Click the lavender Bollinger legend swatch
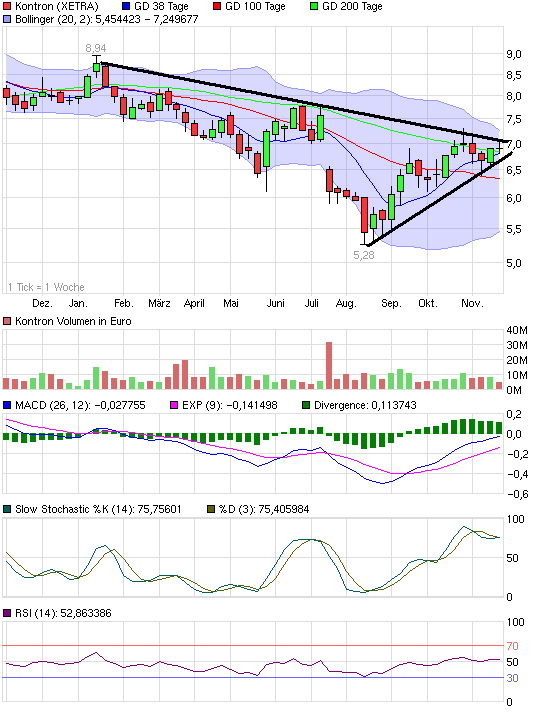 tap(7, 19)
